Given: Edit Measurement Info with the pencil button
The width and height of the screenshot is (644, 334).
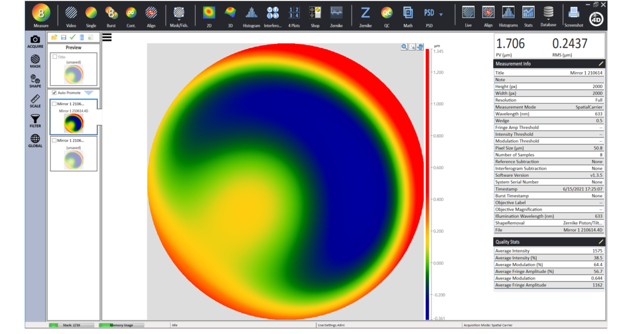Looking at the screenshot, I should pos(600,63).
